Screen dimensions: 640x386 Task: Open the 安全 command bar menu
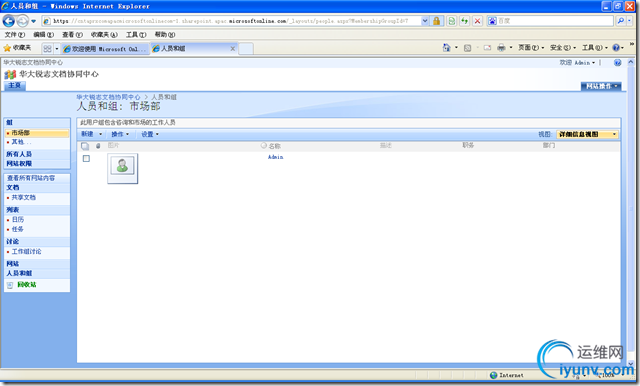(x=563, y=48)
